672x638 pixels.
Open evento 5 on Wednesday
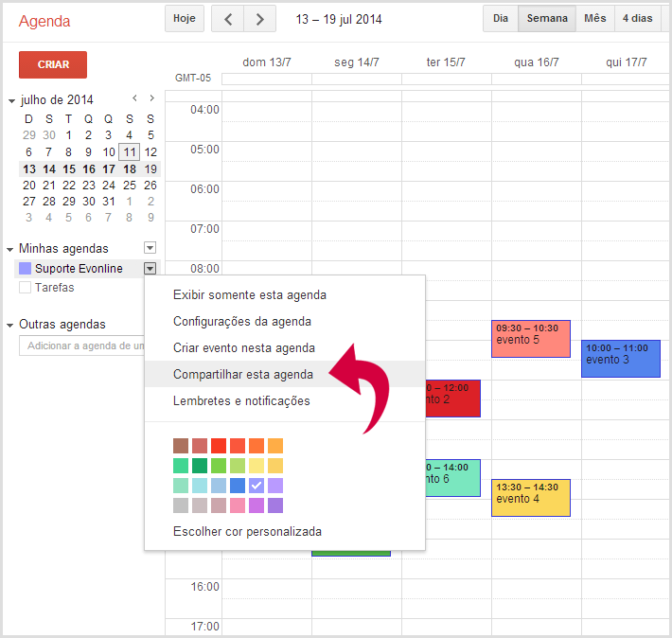coord(531,339)
